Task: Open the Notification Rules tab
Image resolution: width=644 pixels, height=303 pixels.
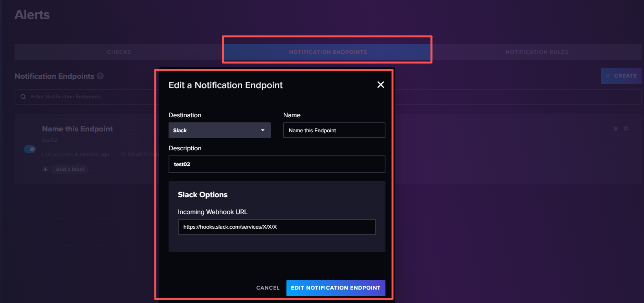Action: (537, 52)
